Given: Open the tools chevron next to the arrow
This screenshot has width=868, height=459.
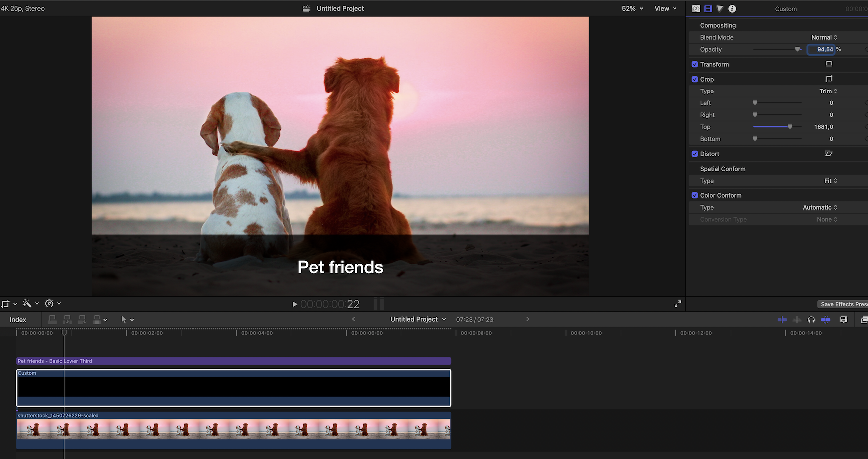Looking at the screenshot, I should click(x=132, y=320).
